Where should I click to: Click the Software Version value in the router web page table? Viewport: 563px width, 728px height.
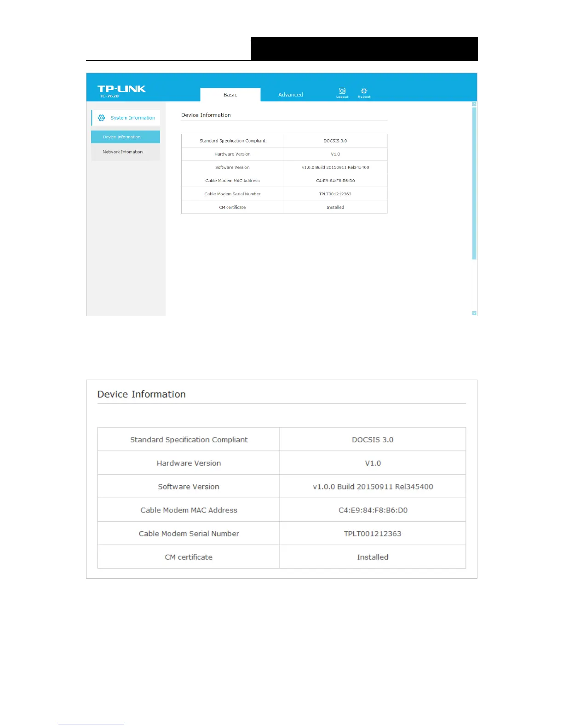click(335, 167)
